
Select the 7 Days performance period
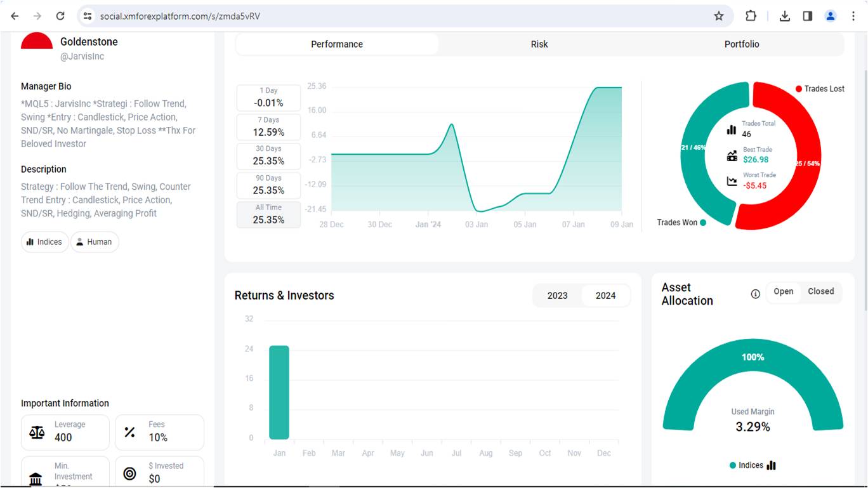pos(268,127)
